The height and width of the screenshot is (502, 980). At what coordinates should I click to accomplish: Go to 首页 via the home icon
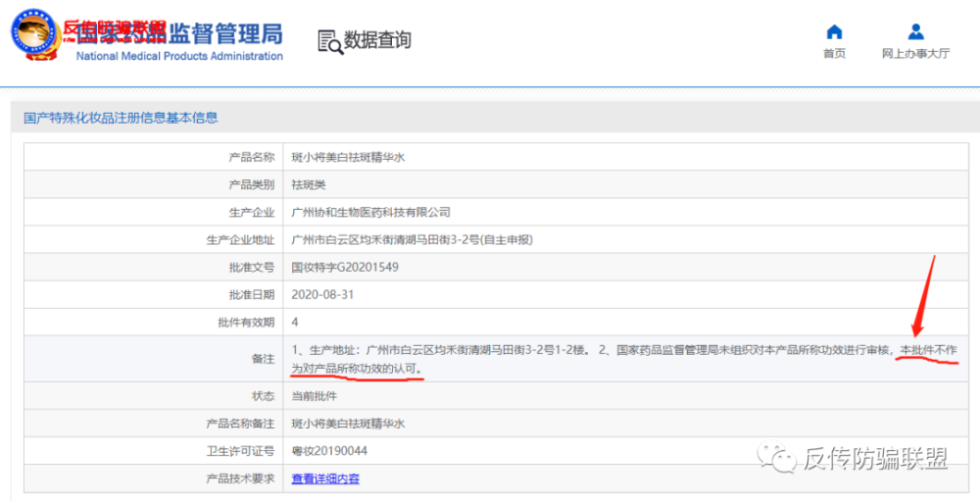click(x=834, y=31)
